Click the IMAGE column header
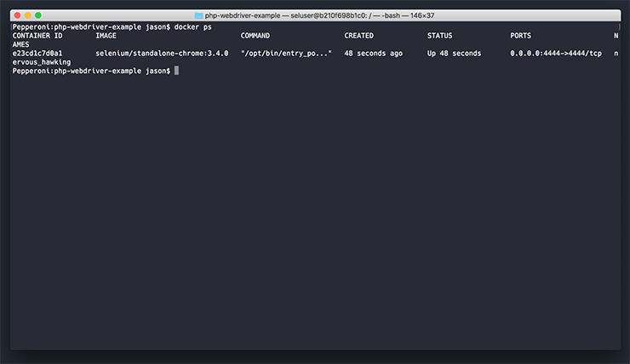This screenshot has height=364, width=630. [x=106, y=36]
